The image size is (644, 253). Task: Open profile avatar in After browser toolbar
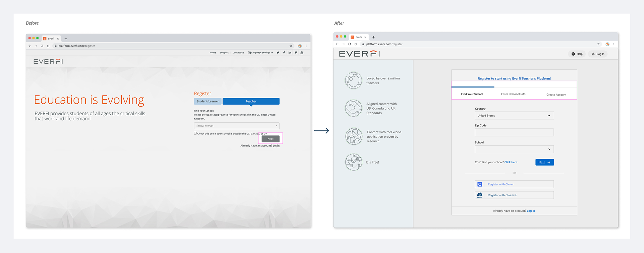[607, 44]
